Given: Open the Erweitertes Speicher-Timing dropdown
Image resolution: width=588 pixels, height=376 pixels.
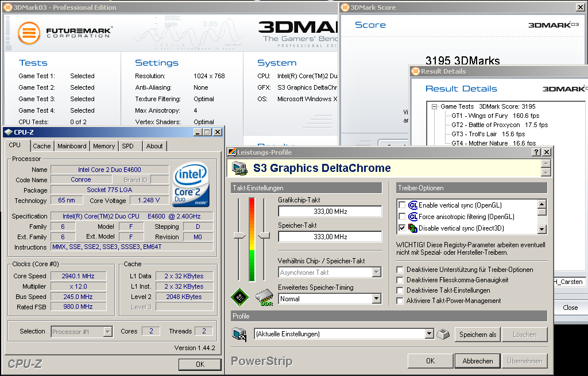Looking at the screenshot, I should [377, 299].
